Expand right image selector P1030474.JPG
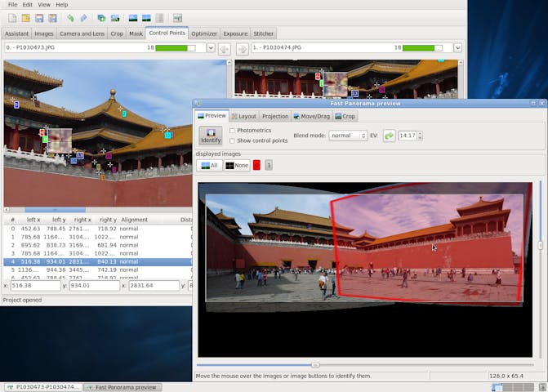The height and width of the screenshot is (392, 548). click(x=457, y=48)
